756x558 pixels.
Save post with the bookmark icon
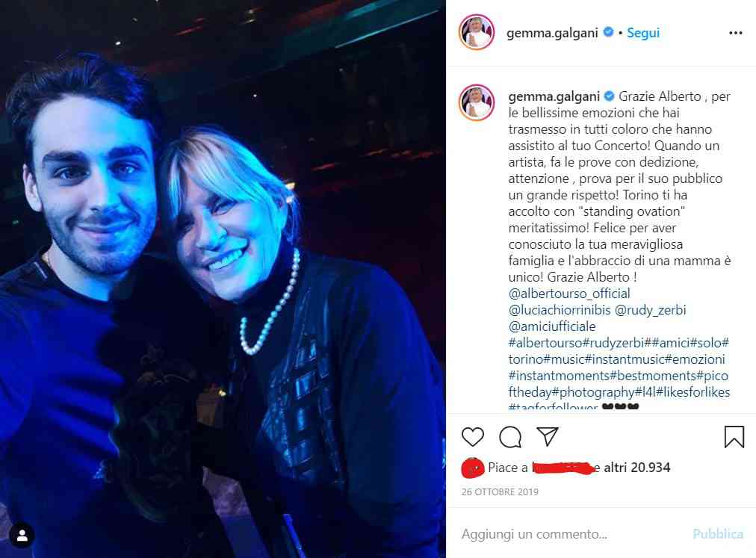[x=734, y=436]
